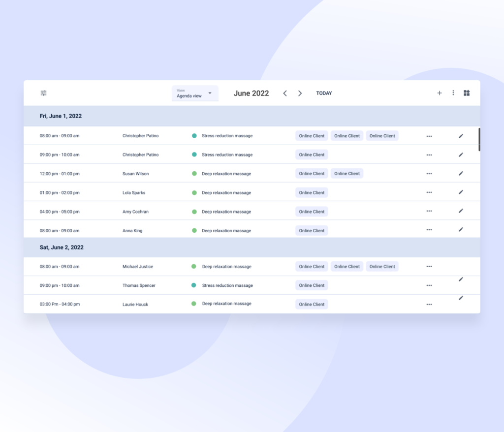This screenshot has width=504, height=432.
Task: Select the Online Client tag for Amy Cochran
Action: coord(312,212)
